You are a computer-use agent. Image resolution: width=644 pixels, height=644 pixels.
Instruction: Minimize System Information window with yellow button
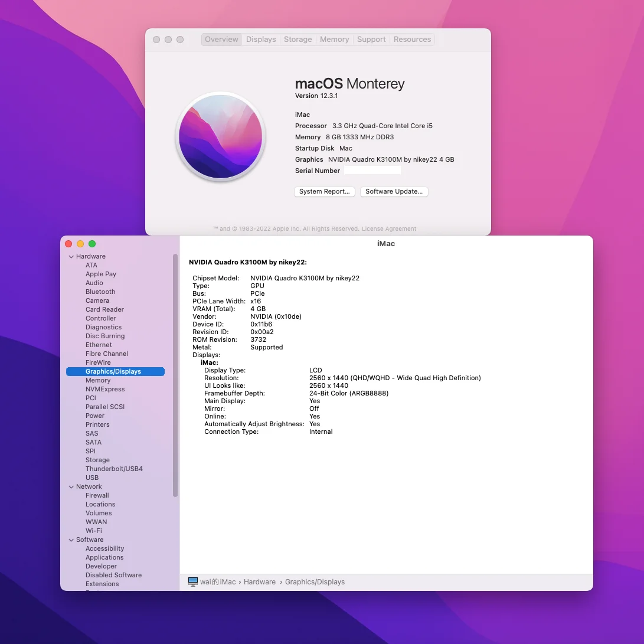[80, 244]
